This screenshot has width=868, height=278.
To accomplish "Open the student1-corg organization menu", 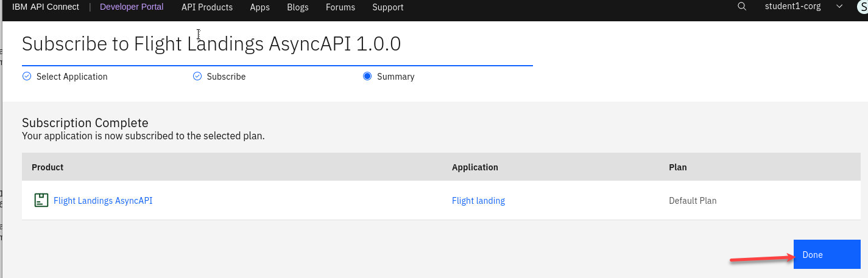I will coord(792,7).
